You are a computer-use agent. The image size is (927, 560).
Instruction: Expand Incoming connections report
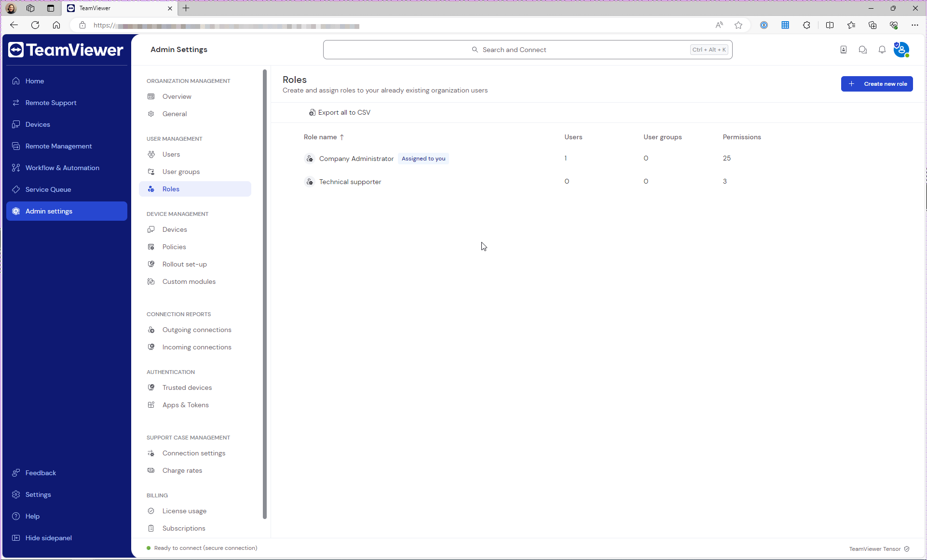click(197, 347)
